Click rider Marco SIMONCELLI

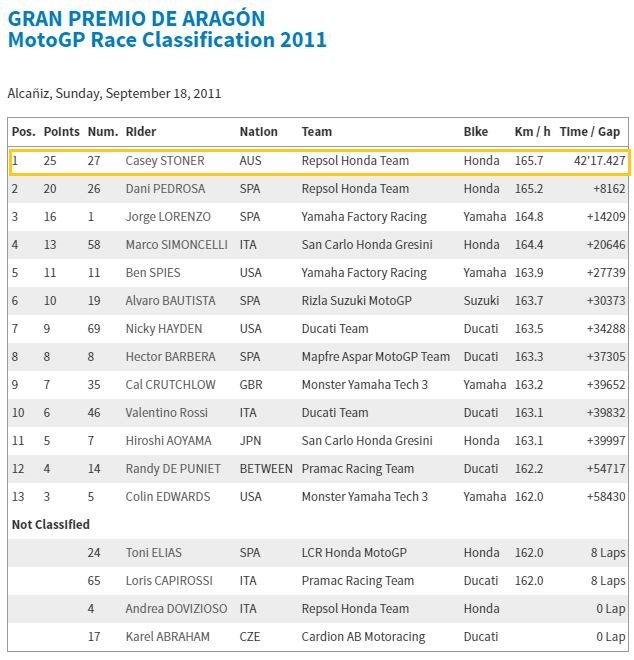click(x=178, y=244)
